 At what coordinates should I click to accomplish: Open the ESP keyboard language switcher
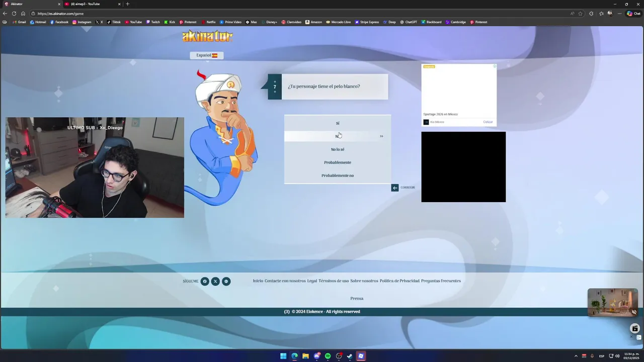(x=602, y=356)
